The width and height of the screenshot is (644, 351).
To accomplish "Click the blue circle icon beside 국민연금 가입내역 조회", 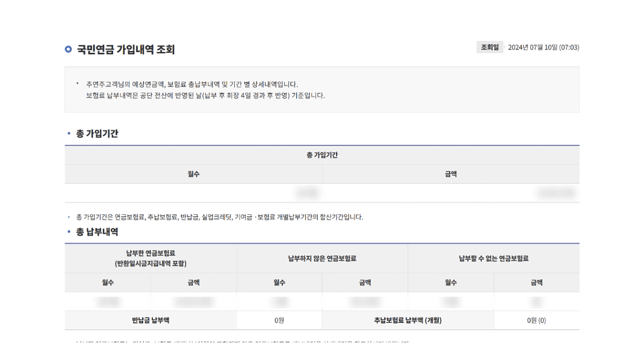I will [68, 50].
